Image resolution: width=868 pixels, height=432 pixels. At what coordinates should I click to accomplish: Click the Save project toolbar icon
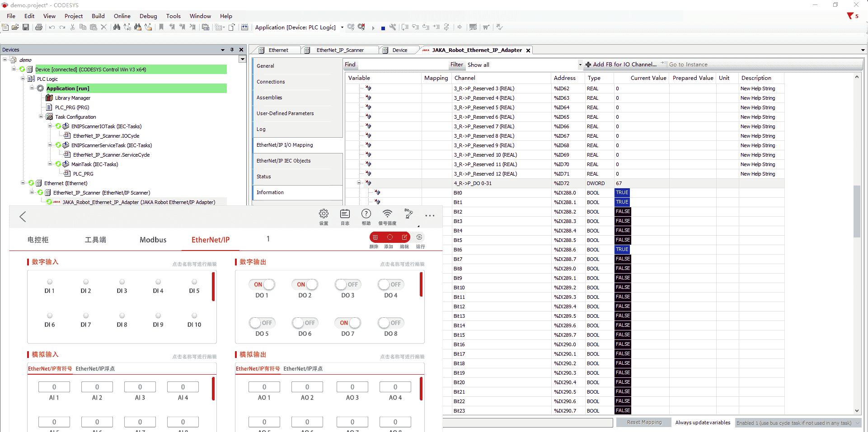(26, 28)
